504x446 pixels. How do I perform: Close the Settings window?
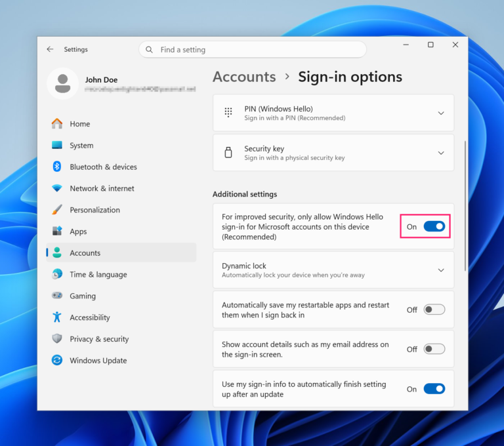tap(455, 45)
